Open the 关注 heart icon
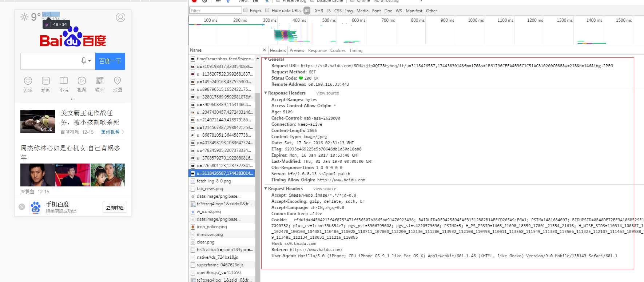This screenshot has height=282, width=644. (28, 81)
